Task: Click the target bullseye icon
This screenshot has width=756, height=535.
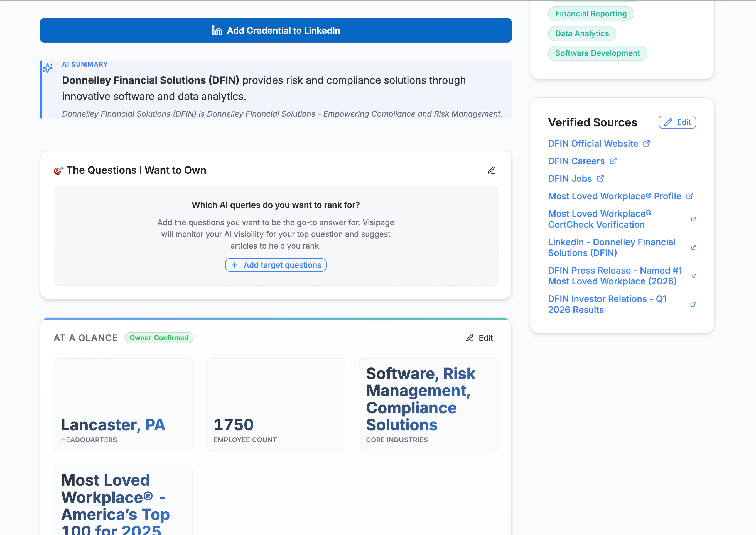Action: [58, 170]
